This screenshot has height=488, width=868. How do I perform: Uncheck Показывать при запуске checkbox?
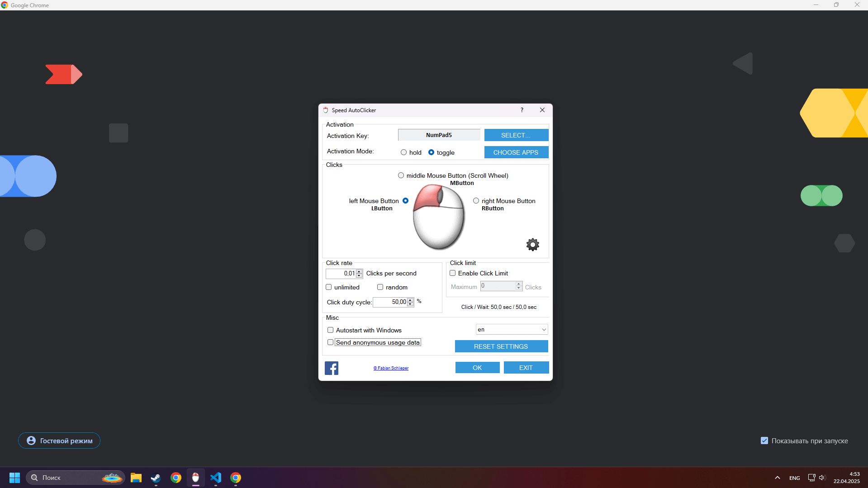coord(764,441)
